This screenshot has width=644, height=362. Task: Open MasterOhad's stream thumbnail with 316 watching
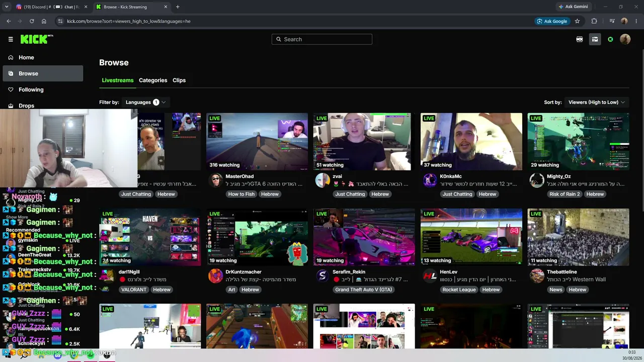[257, 142]
